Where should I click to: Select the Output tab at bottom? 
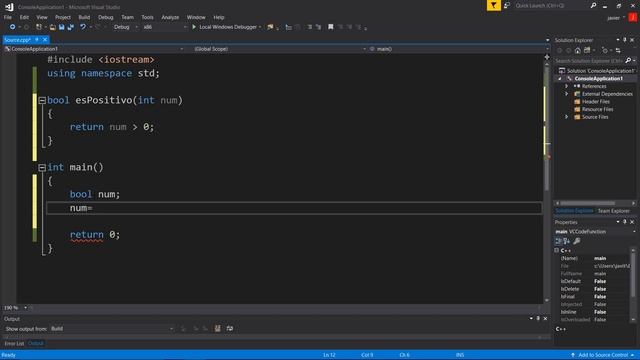click(36, 344)
